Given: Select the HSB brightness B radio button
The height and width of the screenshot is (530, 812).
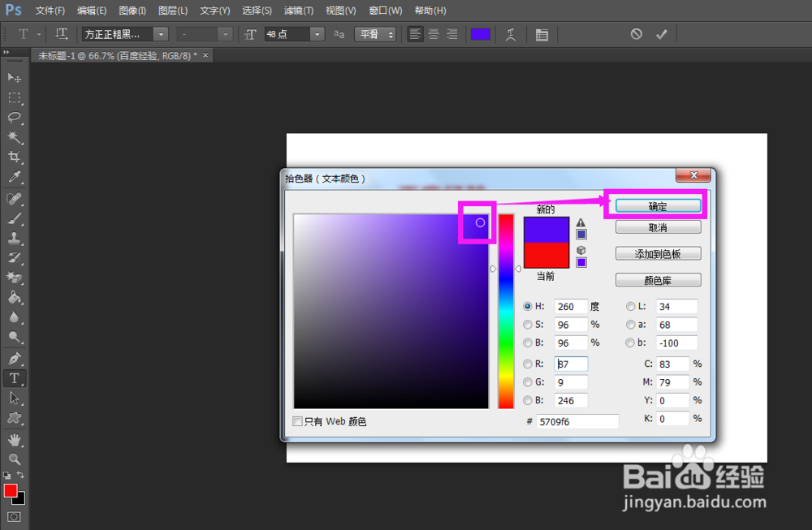Looking at the screenshot, I should click(527, 343).
